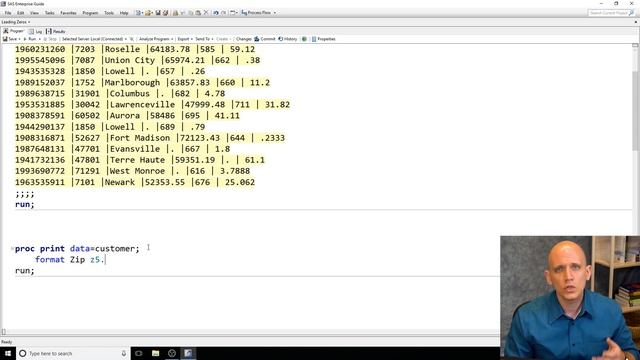Open the Help menu
Screen dimensions: 640x360
pos(124,13)
